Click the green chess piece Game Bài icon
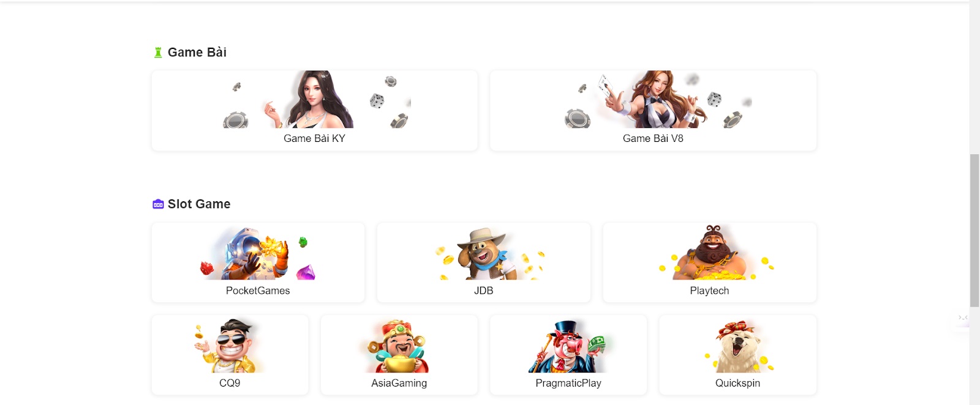This screenshot has height=405, width=980. tap(158, 53)
